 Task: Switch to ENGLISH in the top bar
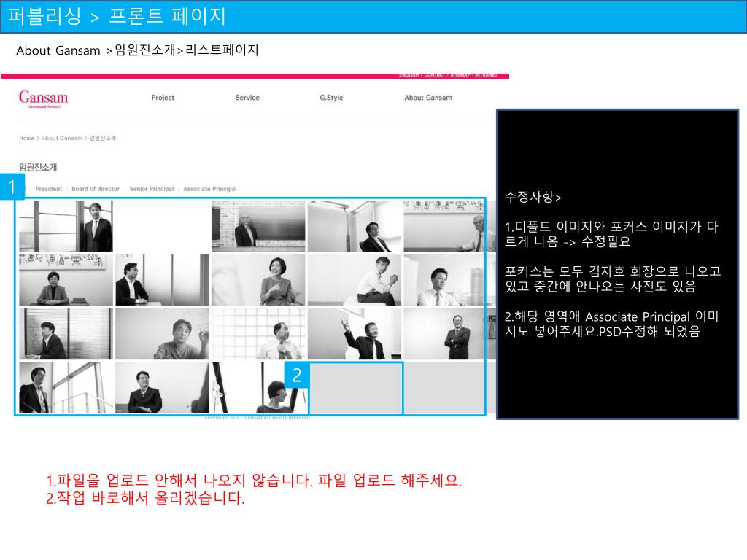[409, 75]
